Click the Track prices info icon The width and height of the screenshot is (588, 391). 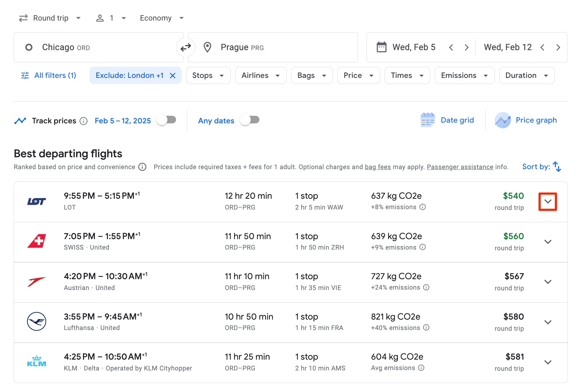click(x=84, y=121)
